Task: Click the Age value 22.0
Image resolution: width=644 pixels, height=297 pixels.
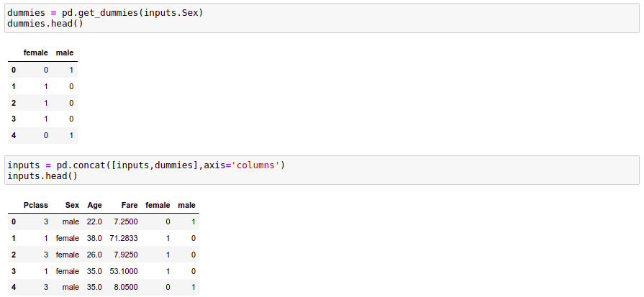Action: coord(94,222)
